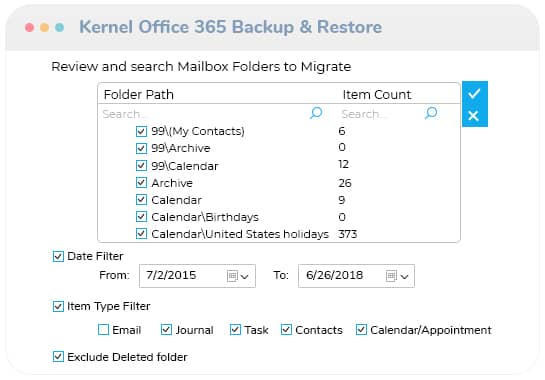Click the Folder Path column header
Image resolution: width=545 pixels, height=380 pixels.
pyautogui.click(x=139, y=95)
